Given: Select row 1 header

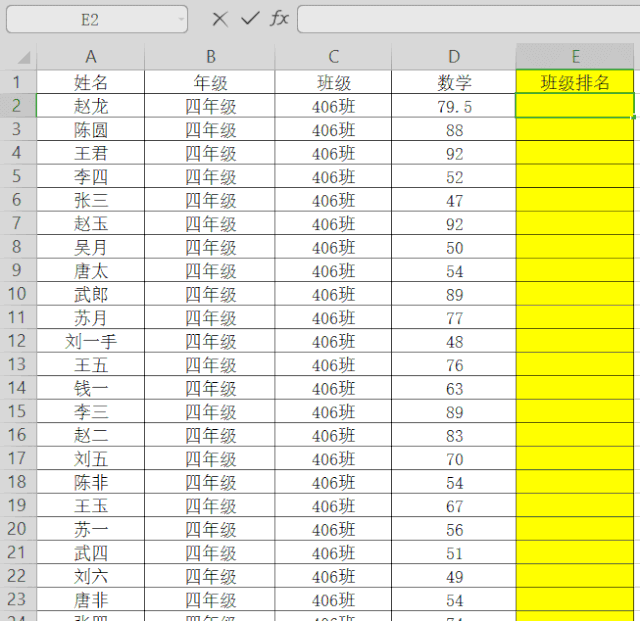Looking at the screenshot, I should point(17,82).
